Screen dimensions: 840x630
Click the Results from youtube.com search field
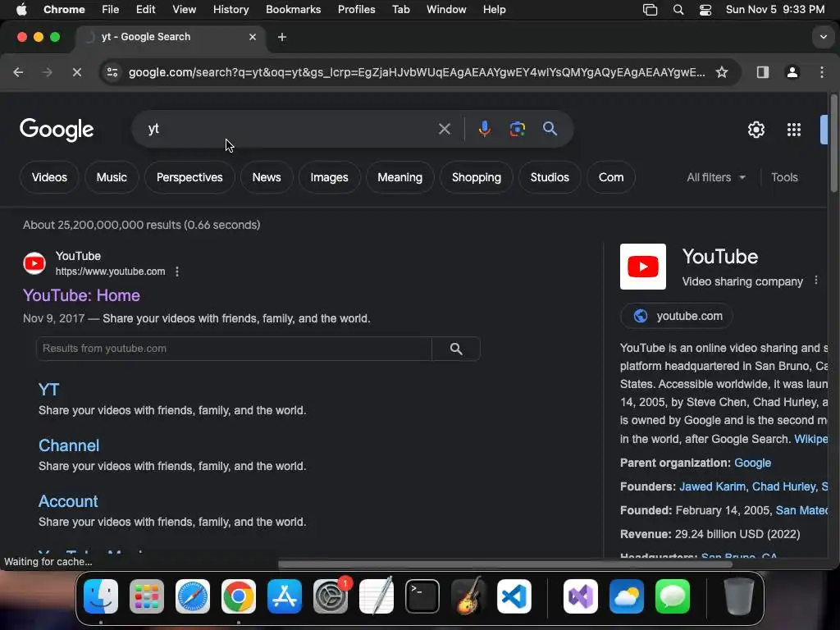coord(234,349)
